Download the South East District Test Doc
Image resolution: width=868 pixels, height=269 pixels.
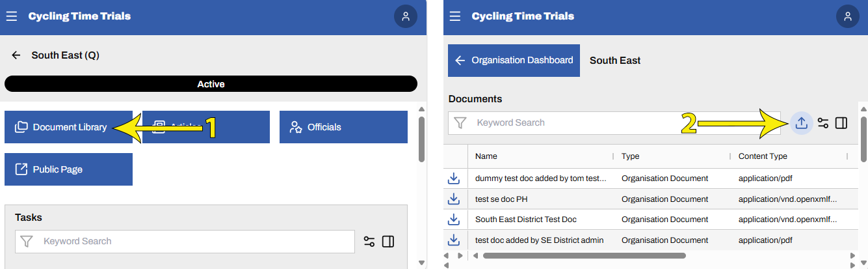(454, 219)
